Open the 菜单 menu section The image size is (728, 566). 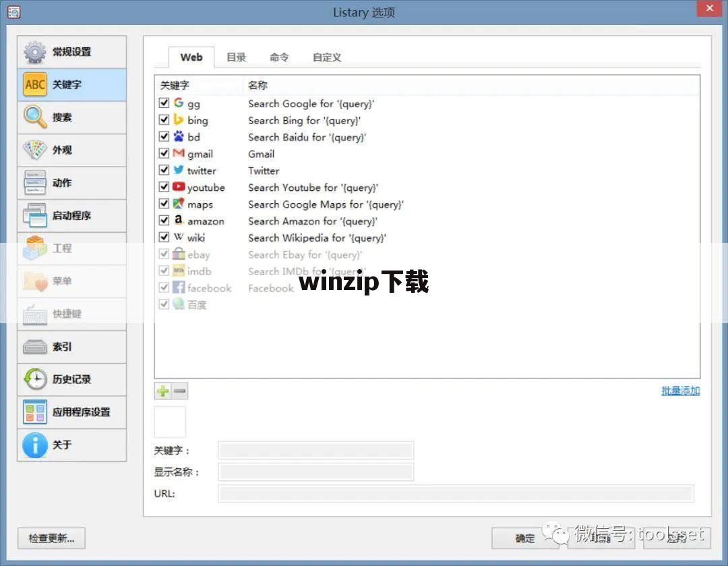tap(71, 281)
